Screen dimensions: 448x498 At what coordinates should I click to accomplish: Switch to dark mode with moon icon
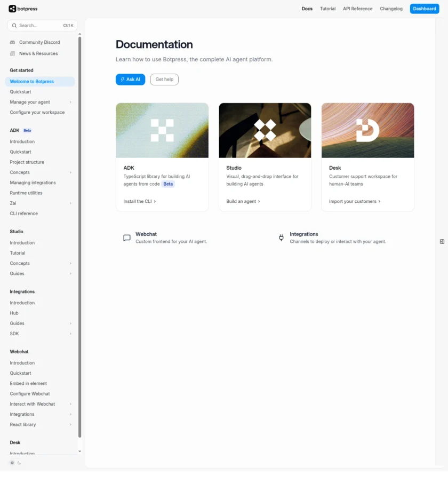[x=19, y=463]
